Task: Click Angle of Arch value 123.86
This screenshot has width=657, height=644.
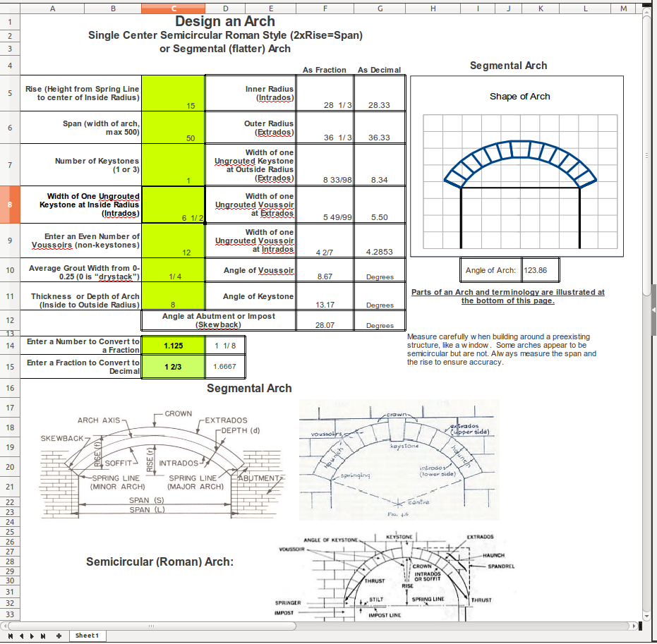Action: tap(541, 270)
